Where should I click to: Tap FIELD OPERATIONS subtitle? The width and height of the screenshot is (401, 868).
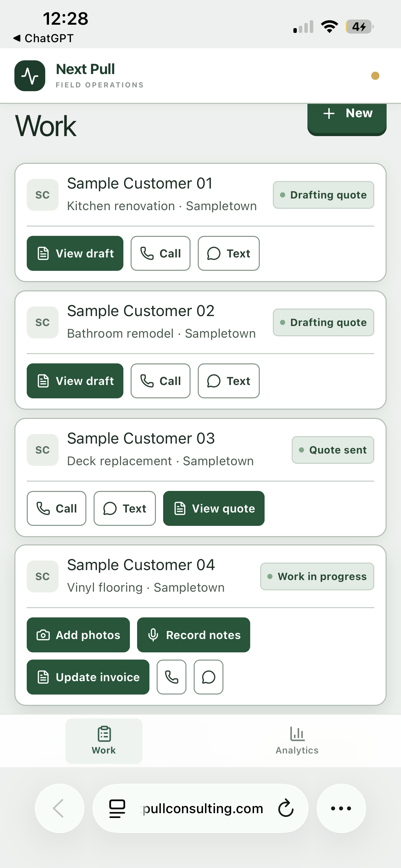tap(100, 85)
